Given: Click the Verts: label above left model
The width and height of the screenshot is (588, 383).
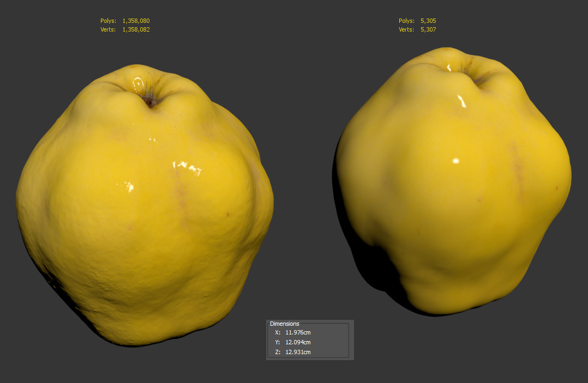Looking at the screenshot, I should 108,29.
